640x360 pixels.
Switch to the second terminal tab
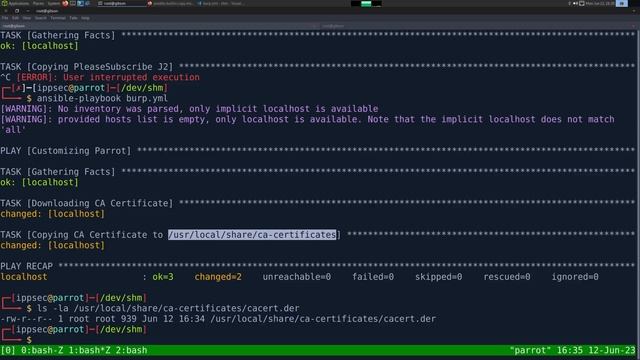478,26
